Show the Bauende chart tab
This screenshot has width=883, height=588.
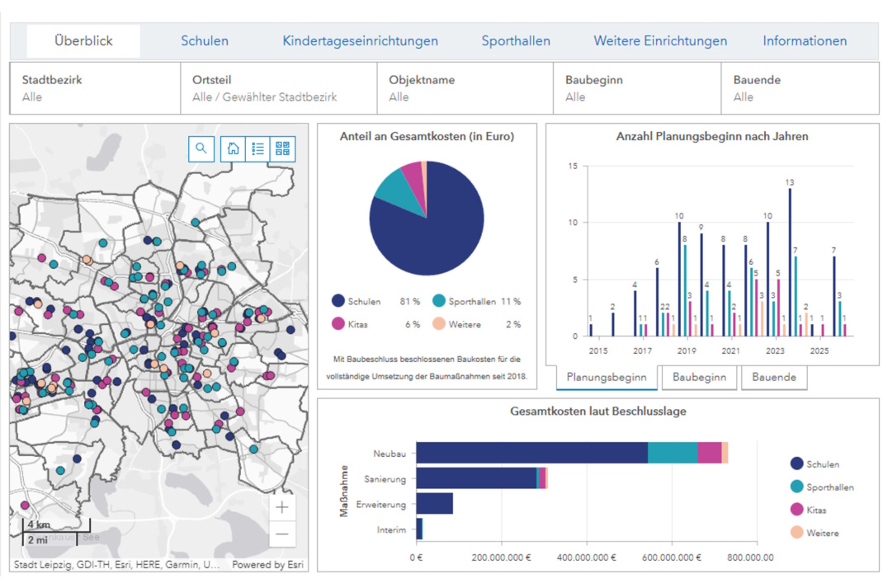[x=773, y=377]
